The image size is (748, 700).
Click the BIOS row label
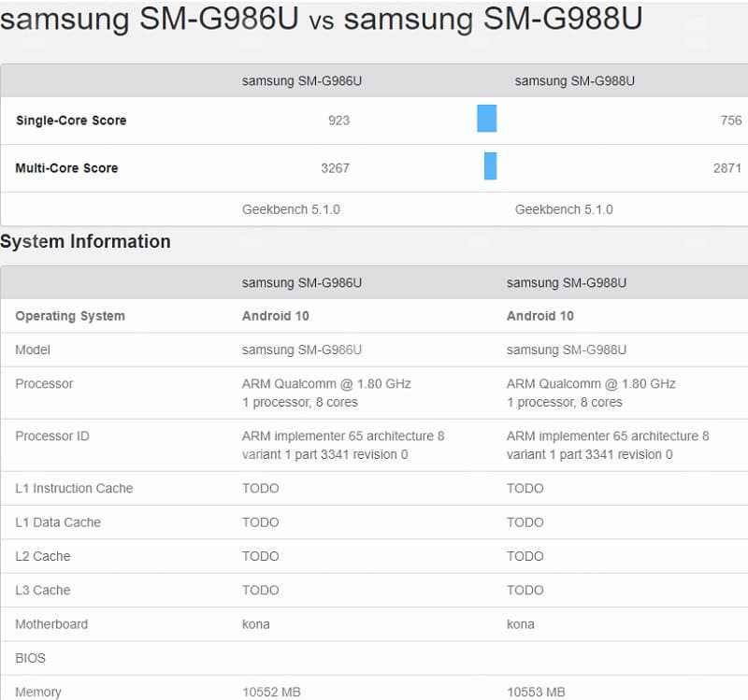[30, 658]
